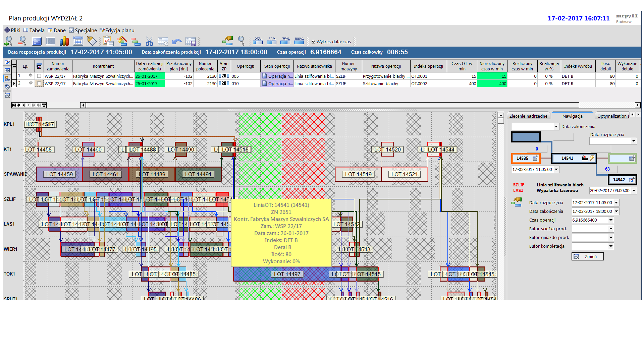Click the tab scroll right arrow
This screenshot has height=362, width=644.
tap(638, 115)
